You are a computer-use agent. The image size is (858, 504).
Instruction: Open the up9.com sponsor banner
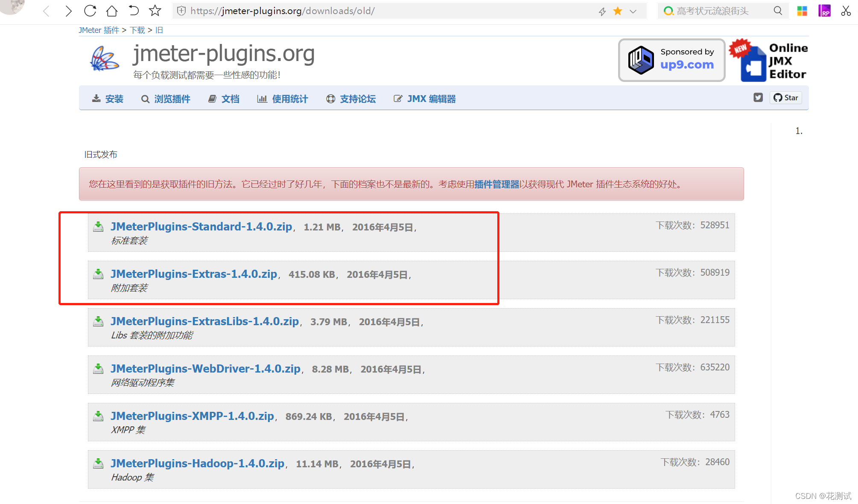(672, 60)
